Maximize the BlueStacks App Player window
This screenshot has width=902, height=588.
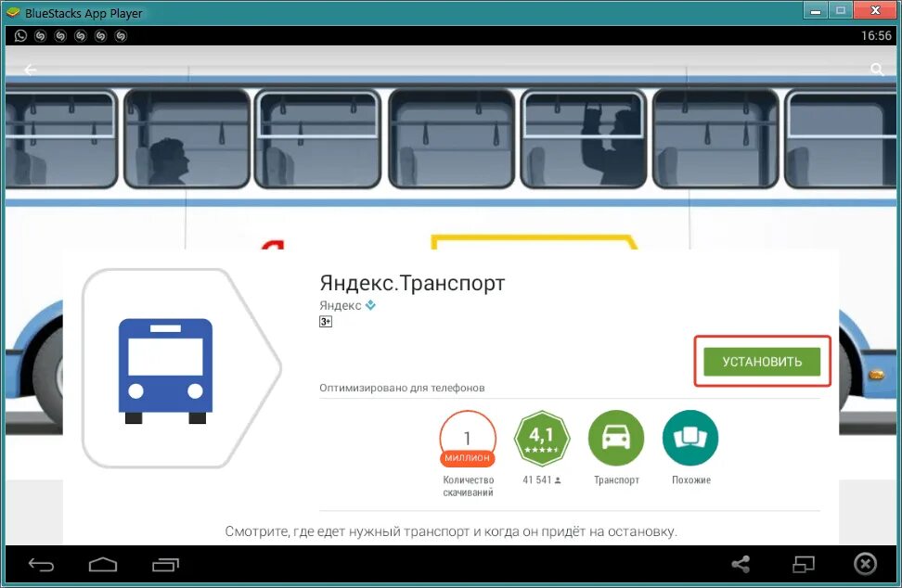[x=841, y=11]
